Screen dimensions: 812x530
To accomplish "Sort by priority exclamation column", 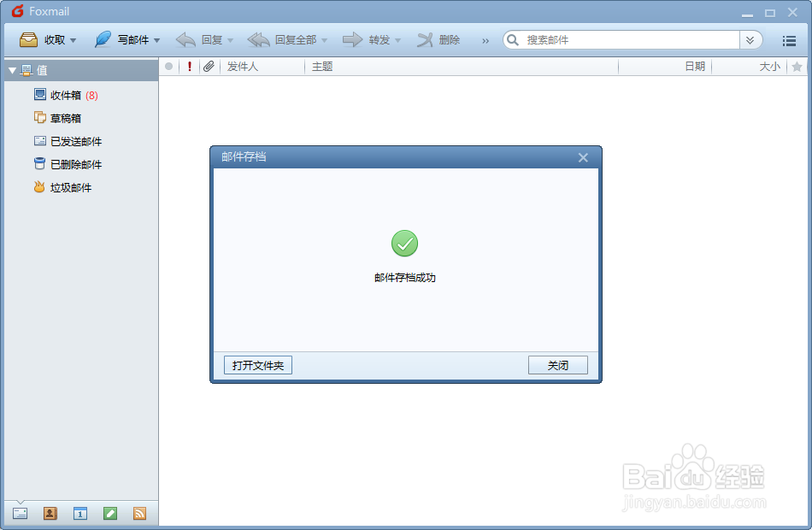I will pos(190,67).
